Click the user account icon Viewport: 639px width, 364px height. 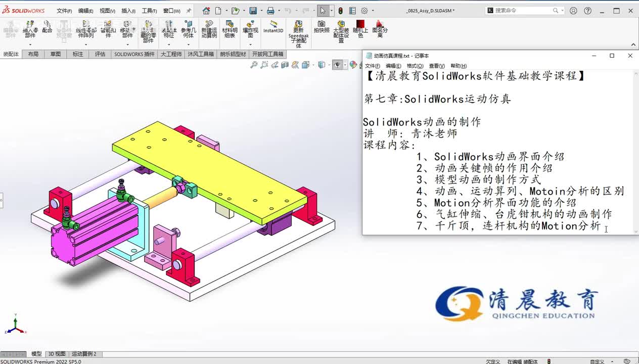tap(573, 11)
